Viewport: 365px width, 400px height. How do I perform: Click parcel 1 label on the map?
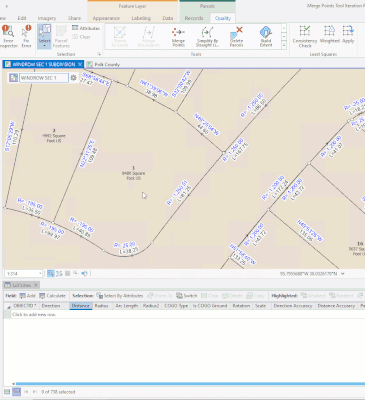point(133,173)
